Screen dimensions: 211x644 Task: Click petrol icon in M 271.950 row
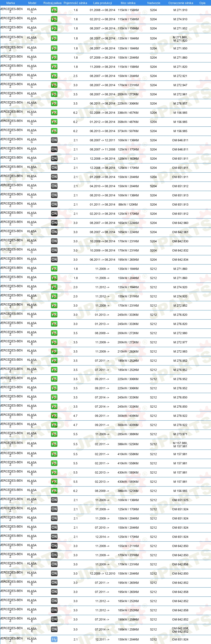[54, 48]
